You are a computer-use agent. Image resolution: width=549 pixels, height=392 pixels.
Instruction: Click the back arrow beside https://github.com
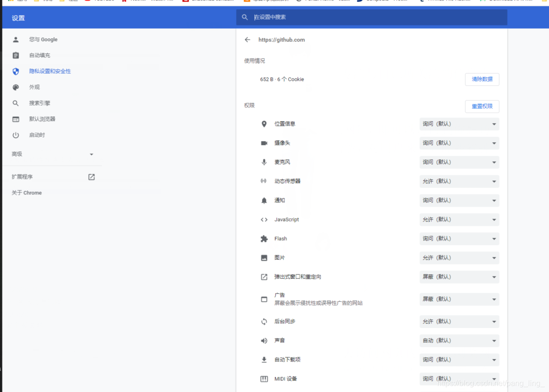point(248,40)
